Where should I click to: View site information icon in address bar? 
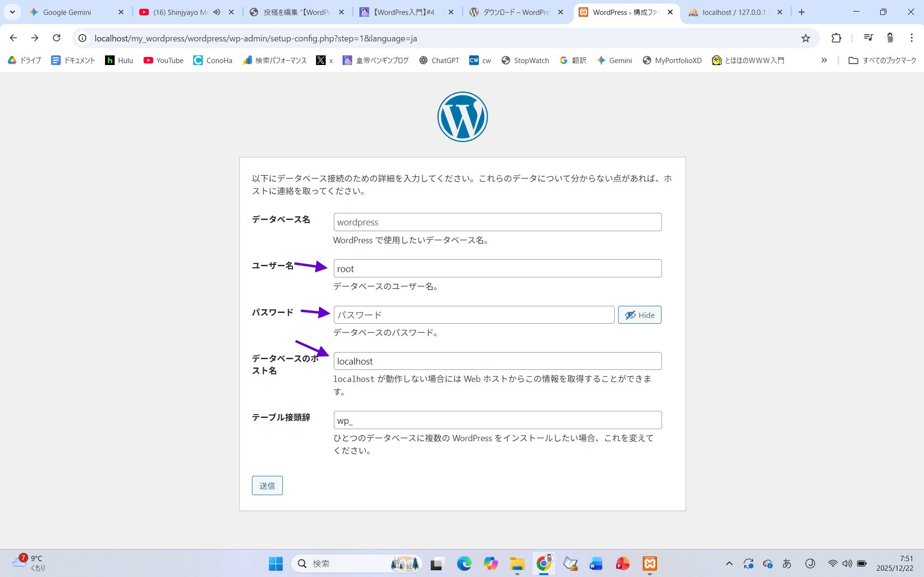[82, 38]
